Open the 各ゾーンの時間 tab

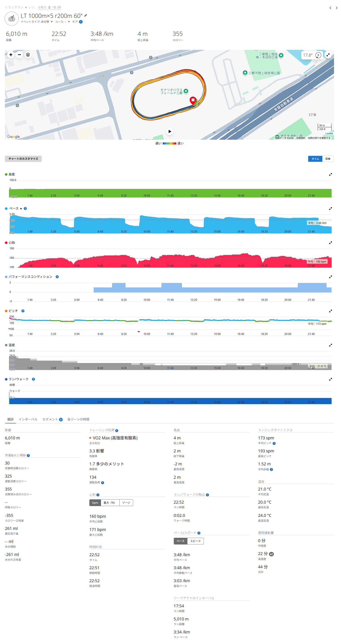click(x=78, y=419)
